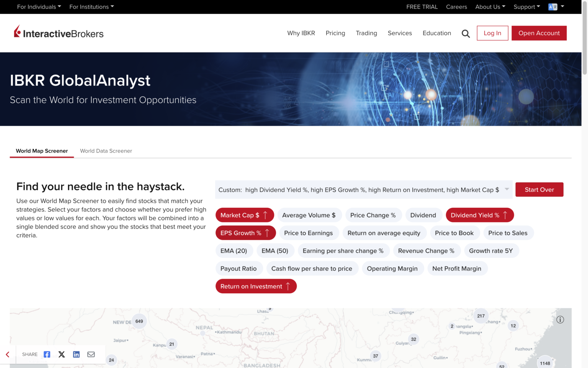Share the page via the X icon
This screenshot has height=368, width=588.
61,354
